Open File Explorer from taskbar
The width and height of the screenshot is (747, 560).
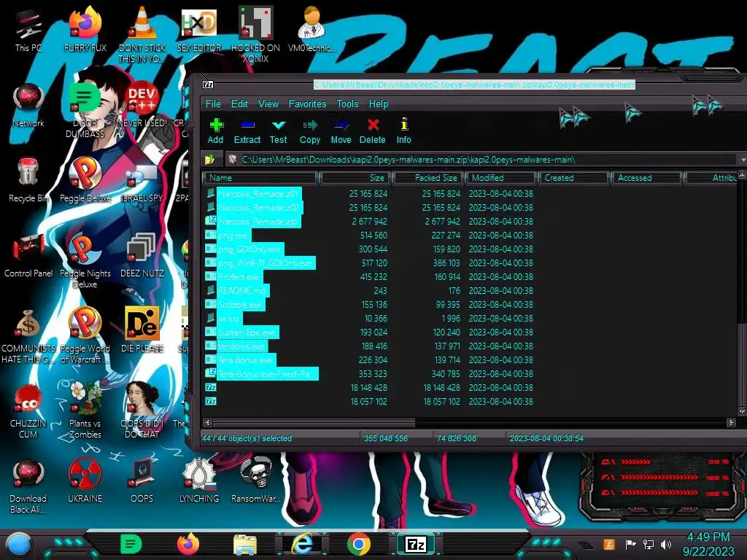click(245, 544)
